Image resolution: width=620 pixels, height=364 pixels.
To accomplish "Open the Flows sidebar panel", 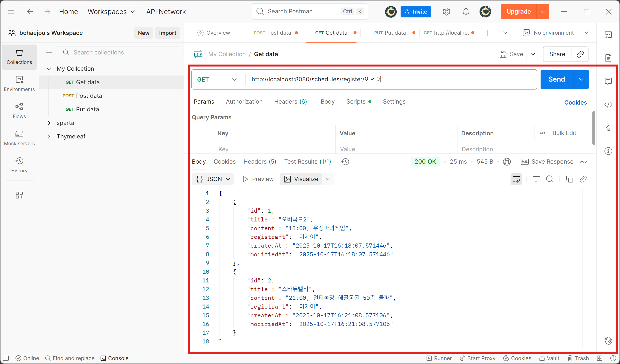I will click(19, 110).
